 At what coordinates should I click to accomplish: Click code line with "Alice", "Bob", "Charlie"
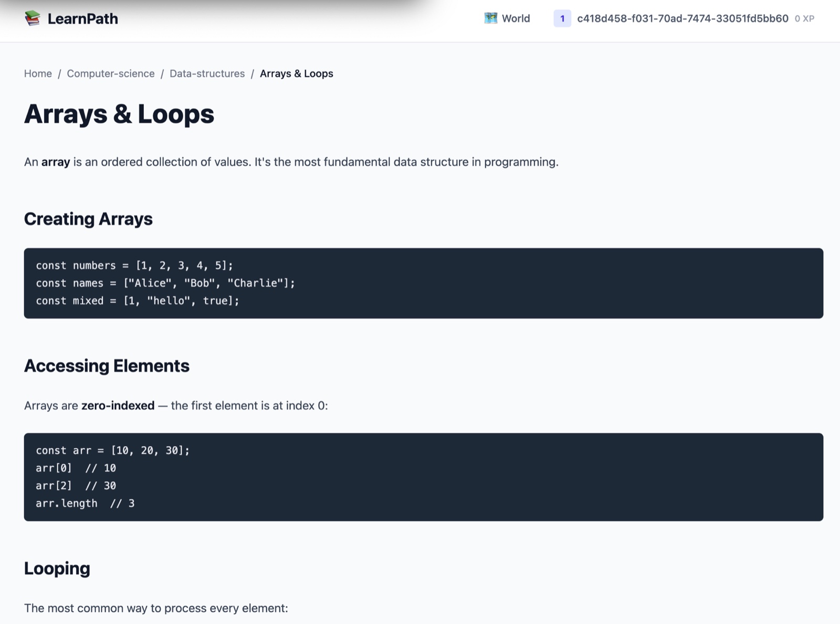165,283
